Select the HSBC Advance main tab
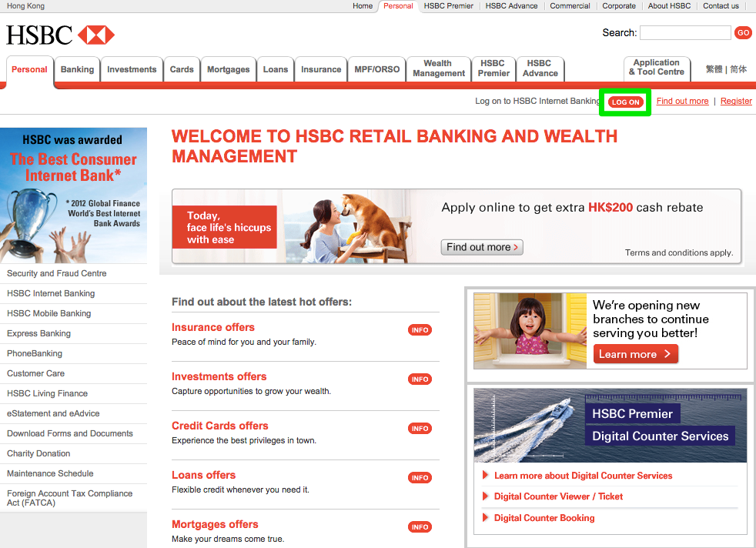This screenshot has height=548, width=756. click(x=540, y=68)
